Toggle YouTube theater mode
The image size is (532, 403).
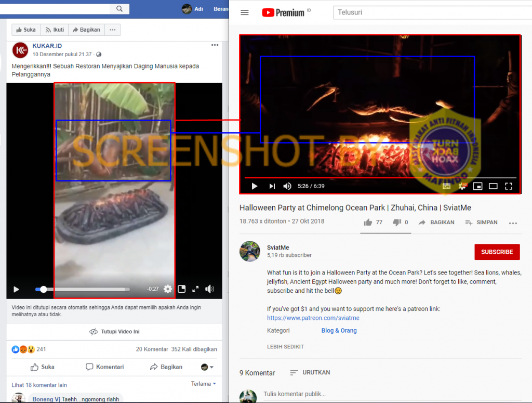[493, 186]
